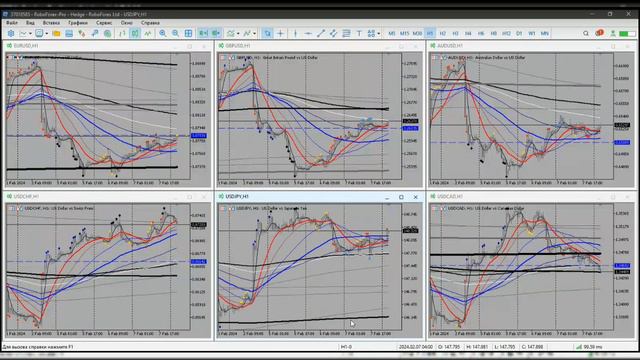Click the blue panel icon beside the yellow folder

[69, 33]
